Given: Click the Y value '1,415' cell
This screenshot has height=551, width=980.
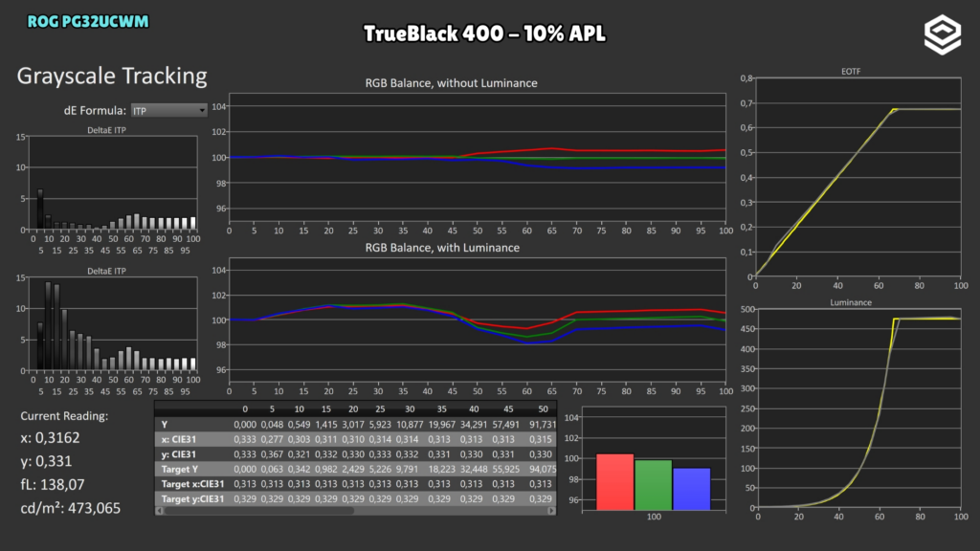Looking at the screenshot, I should point(326,424).
